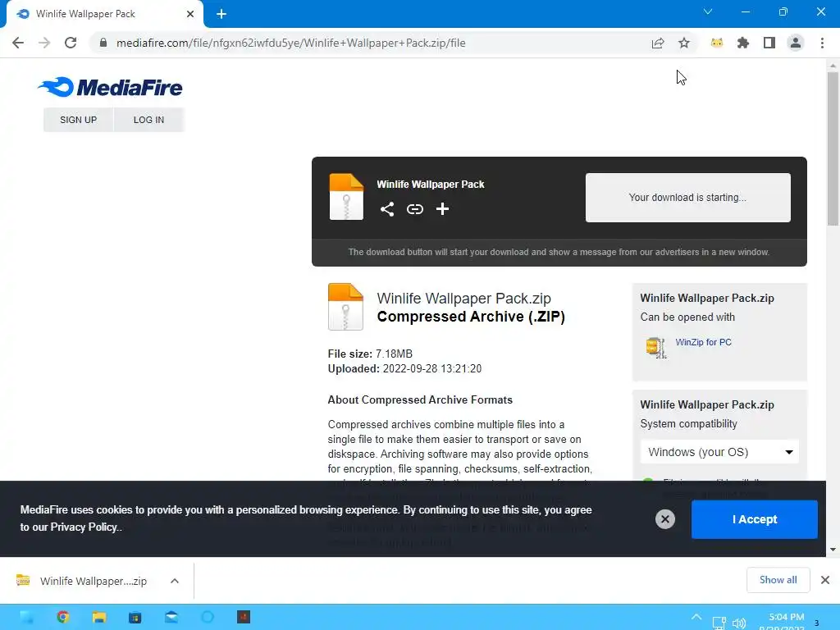Image resolution: width=840 pixels, height=630 pixels.
Task: Open the Chrome profile avatar
Action: click(x=796, y=43)
